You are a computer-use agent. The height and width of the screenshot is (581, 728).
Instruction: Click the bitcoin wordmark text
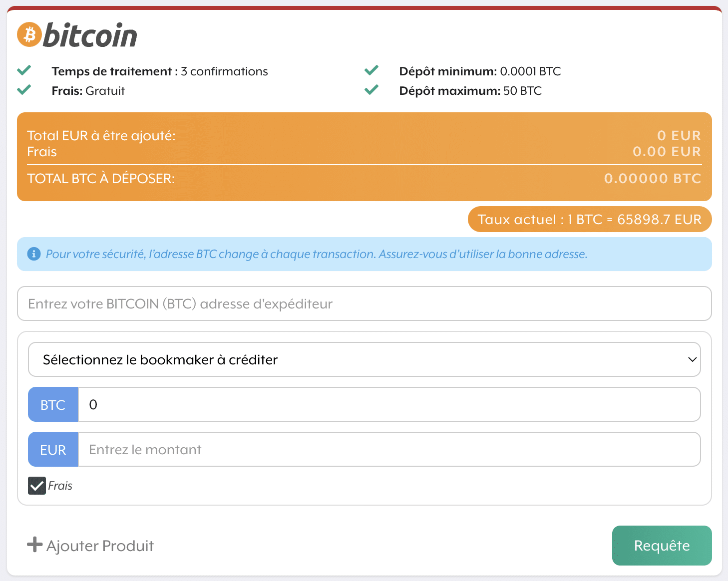[90, 36]
